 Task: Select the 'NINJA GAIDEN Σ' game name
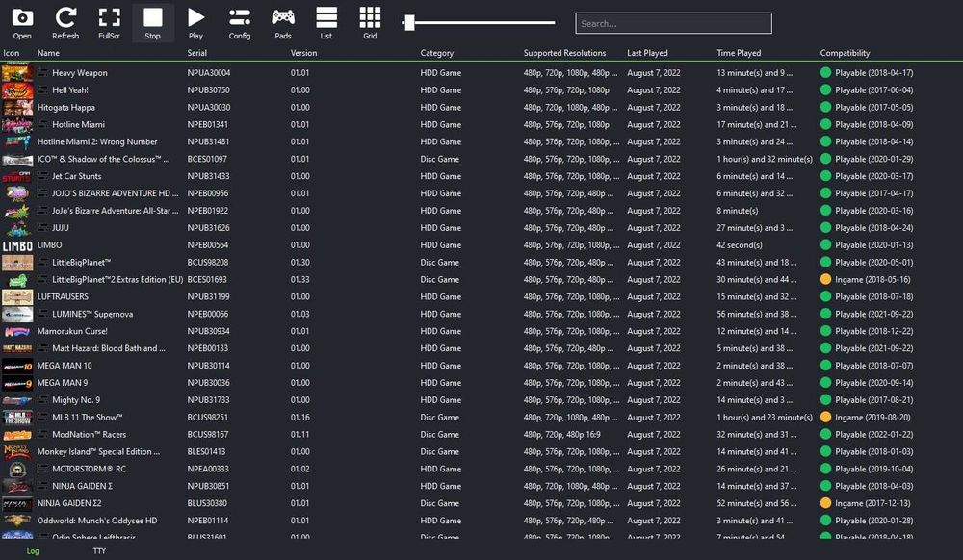point(82,486)
